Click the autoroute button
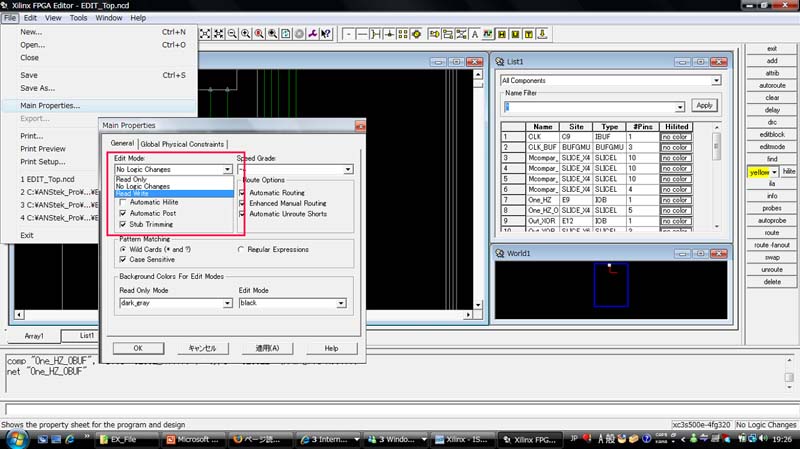 point(772,85)
